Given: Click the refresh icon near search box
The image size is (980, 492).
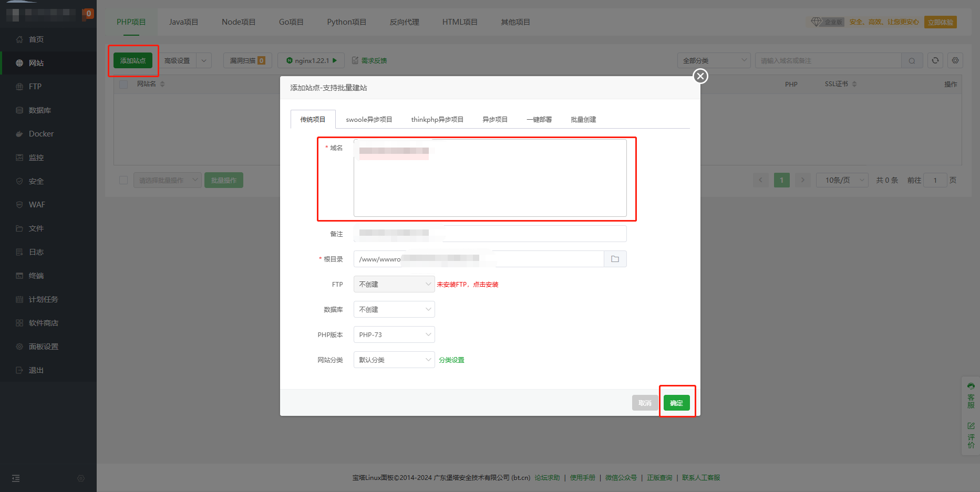Looking at the screenshot, I should 935,60.
